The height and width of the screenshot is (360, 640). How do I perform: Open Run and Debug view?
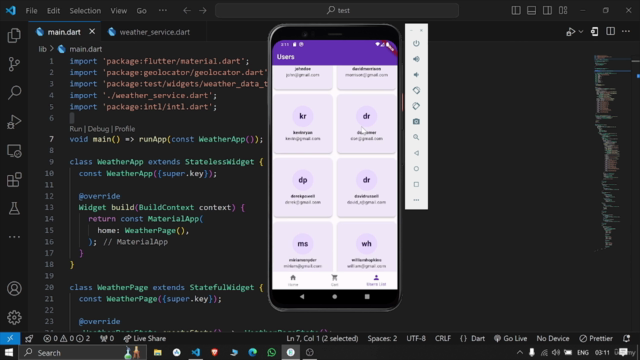coord(14,122)
